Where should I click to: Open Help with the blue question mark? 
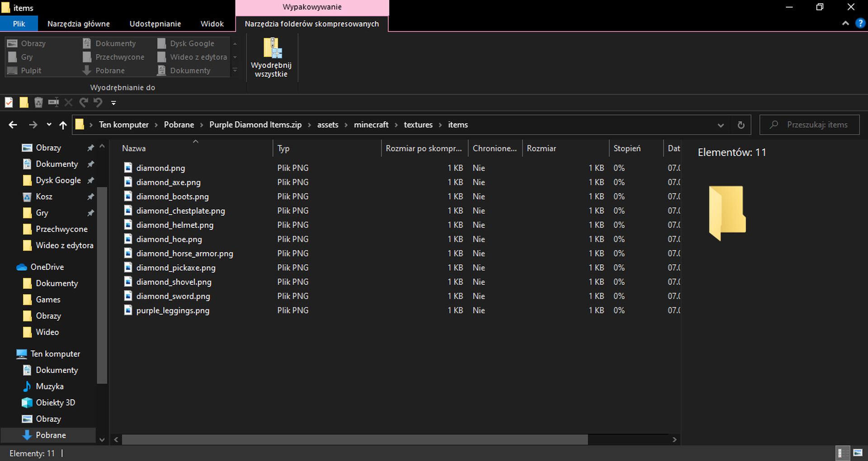pos(860,24)
